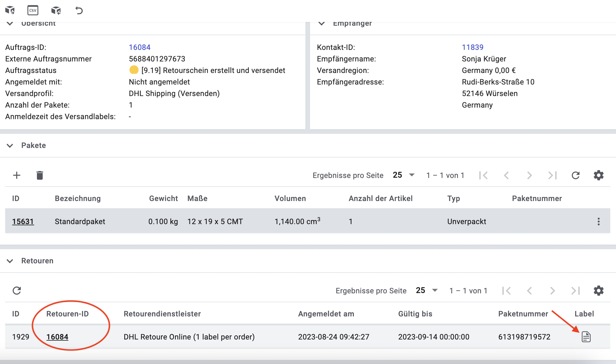616x364 pixels.
Task: Open Retouren-ID 16084 link
Action: click(57, 337)
